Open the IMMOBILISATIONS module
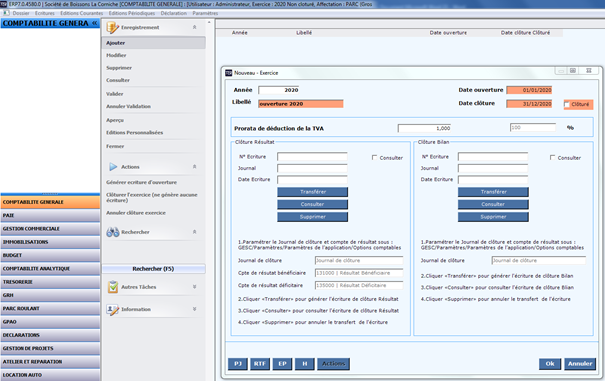Viewport: 605px width, 381px height. 50,242
